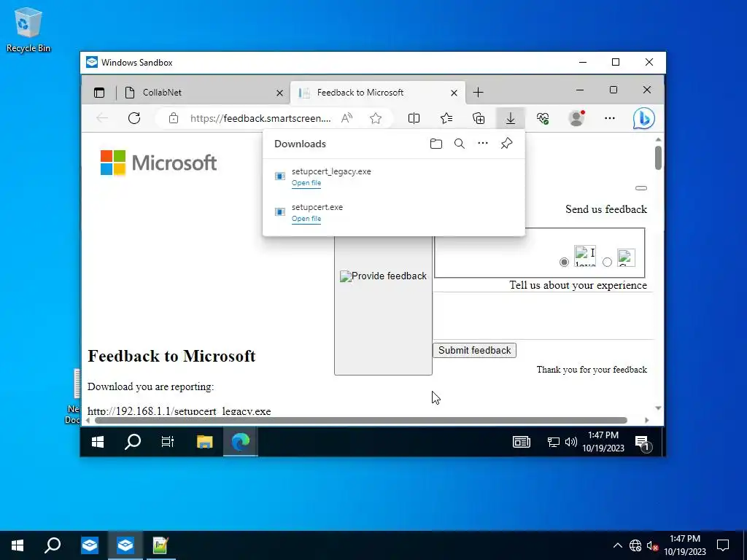Click the host muted speaker icon
Image resolution: width=747 pixels, height=560 pixels.
[652, 545]
